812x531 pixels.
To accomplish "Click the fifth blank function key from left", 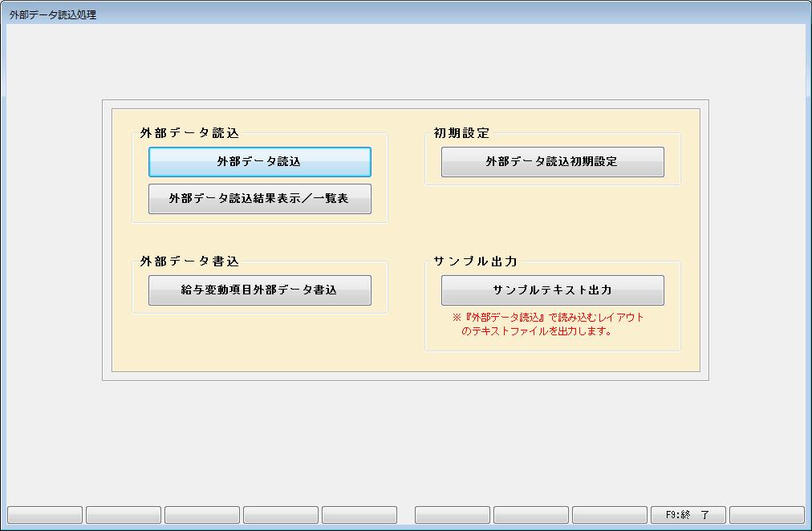I will coord(359,515).
